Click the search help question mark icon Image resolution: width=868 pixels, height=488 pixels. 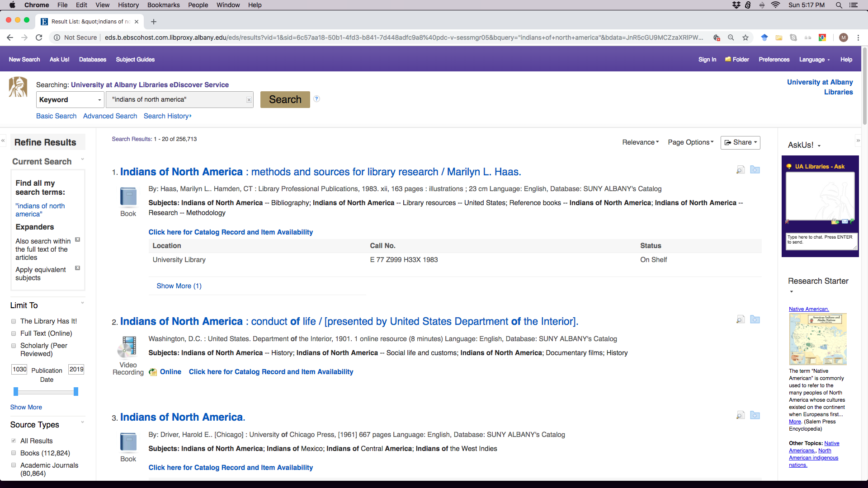point(317,99)
